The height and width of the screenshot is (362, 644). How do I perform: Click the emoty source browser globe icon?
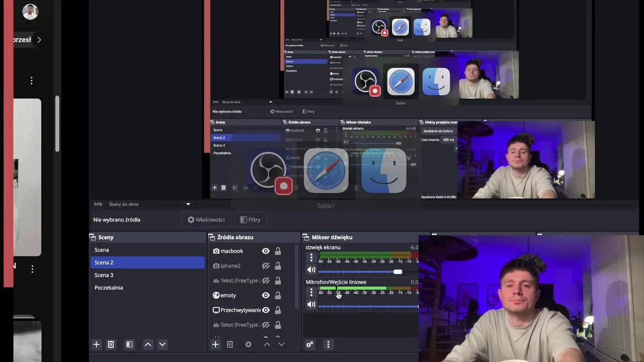(216, 295)
